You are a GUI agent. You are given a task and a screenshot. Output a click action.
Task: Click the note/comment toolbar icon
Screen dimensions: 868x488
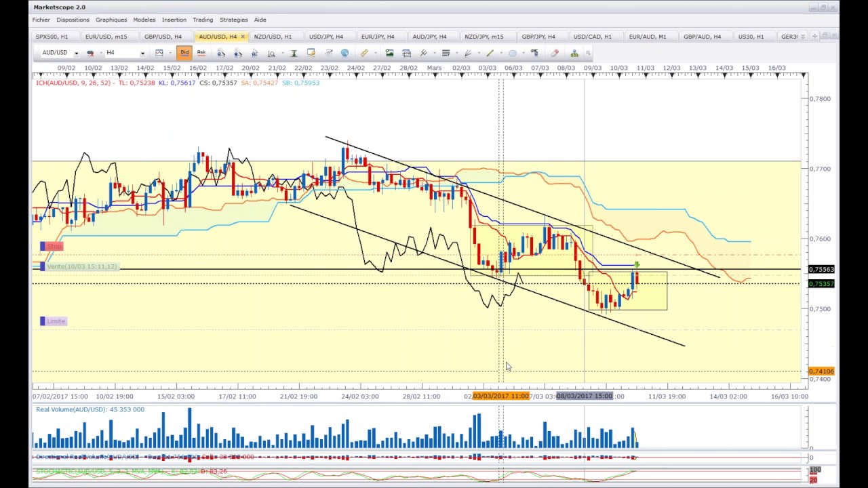click(x=311, y=52)
